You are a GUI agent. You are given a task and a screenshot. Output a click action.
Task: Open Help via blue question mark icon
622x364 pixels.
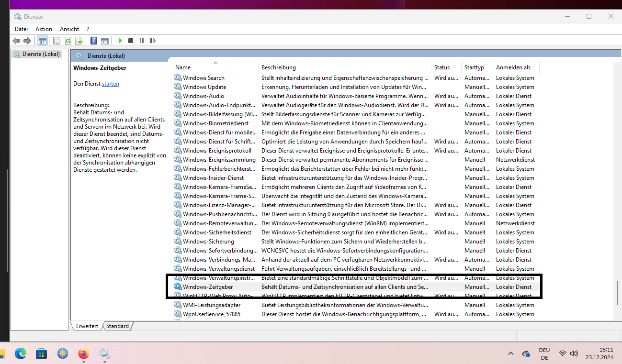(x=94, y=41)
